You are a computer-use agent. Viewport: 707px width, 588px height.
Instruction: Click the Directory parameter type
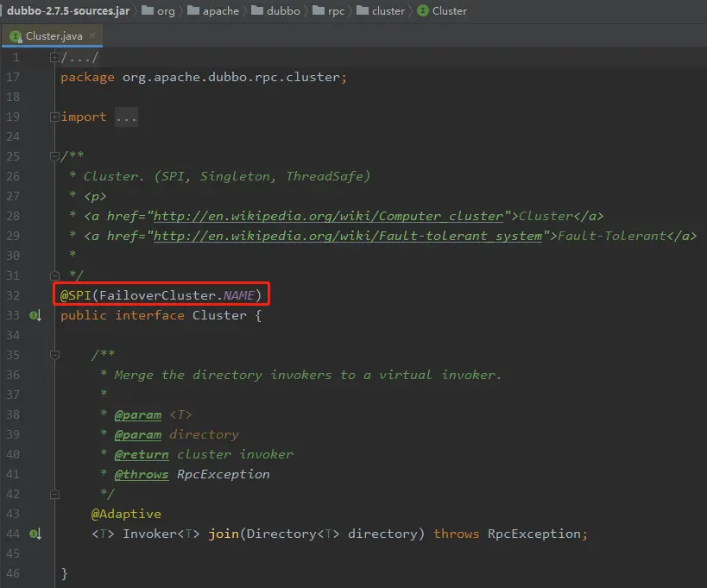pos(281,534)
